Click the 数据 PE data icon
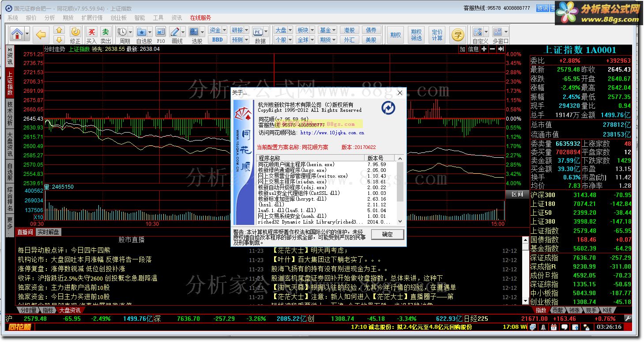 pos(258,31)
